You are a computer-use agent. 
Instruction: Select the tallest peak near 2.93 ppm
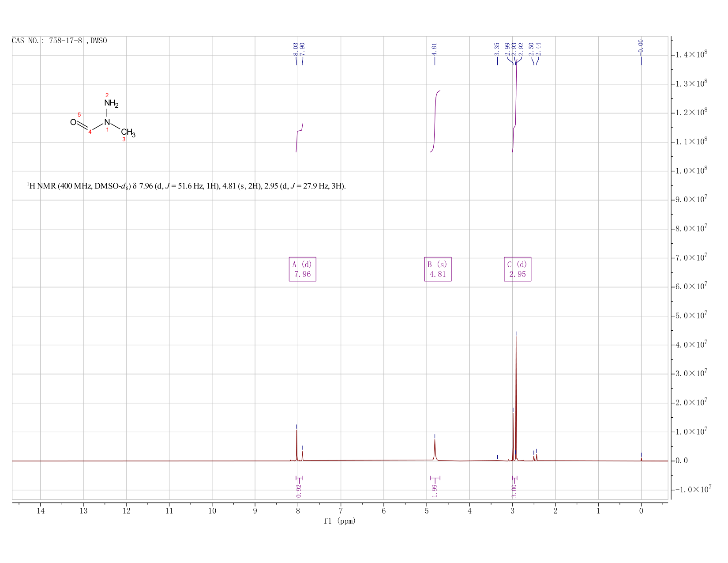tap(516, 397)
